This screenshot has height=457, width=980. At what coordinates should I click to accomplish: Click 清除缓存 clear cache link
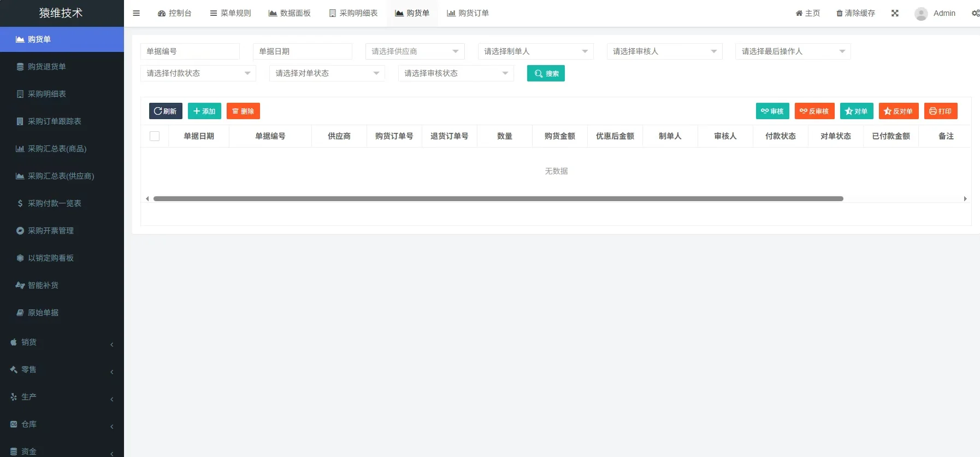[855, 13]
